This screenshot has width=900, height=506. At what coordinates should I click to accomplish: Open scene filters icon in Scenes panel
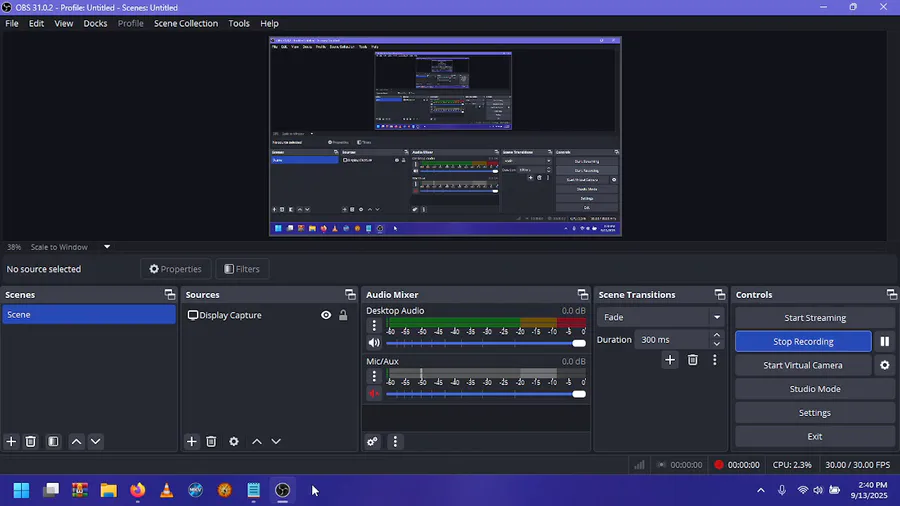(53, 442)
